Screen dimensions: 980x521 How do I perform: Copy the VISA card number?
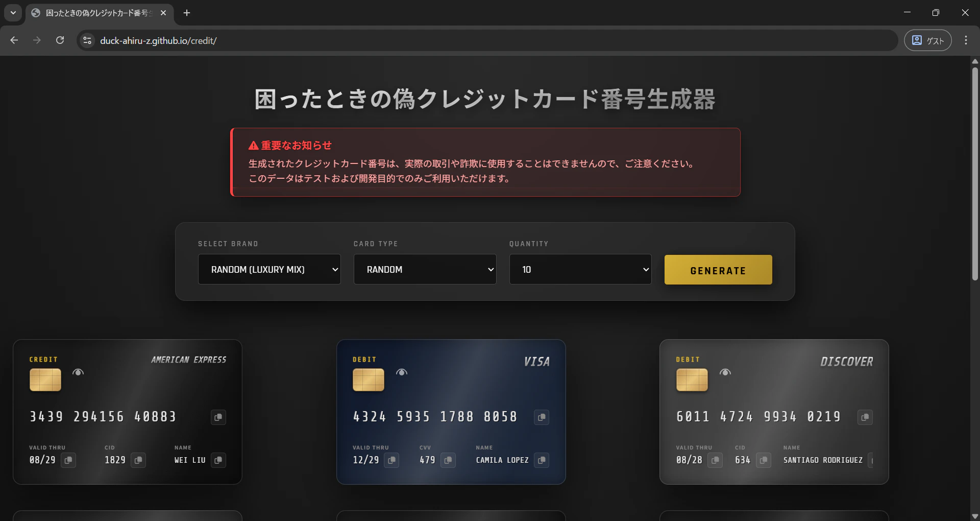pyautogui.click(x=542, y=417)
